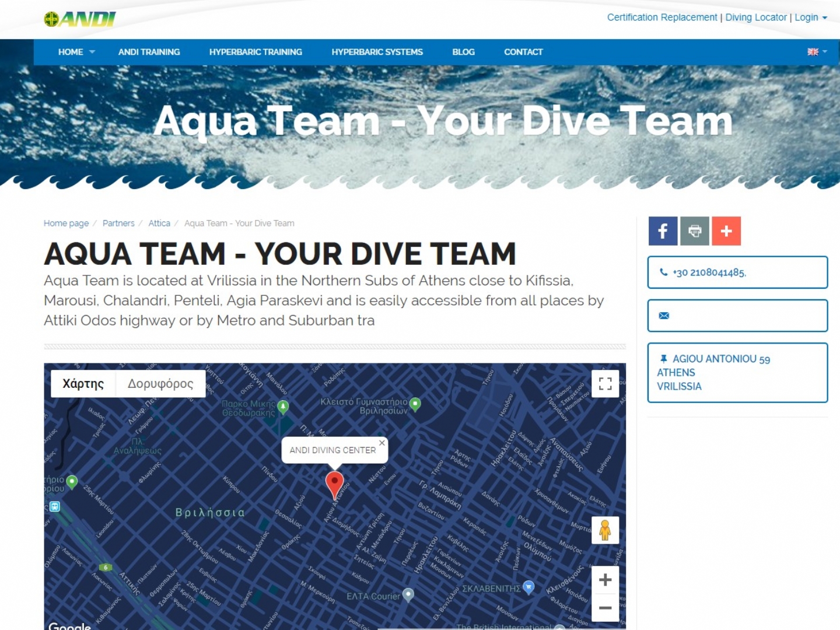840x630 pixels.
Task: Click the print page icon
Action: click(695, 231)
